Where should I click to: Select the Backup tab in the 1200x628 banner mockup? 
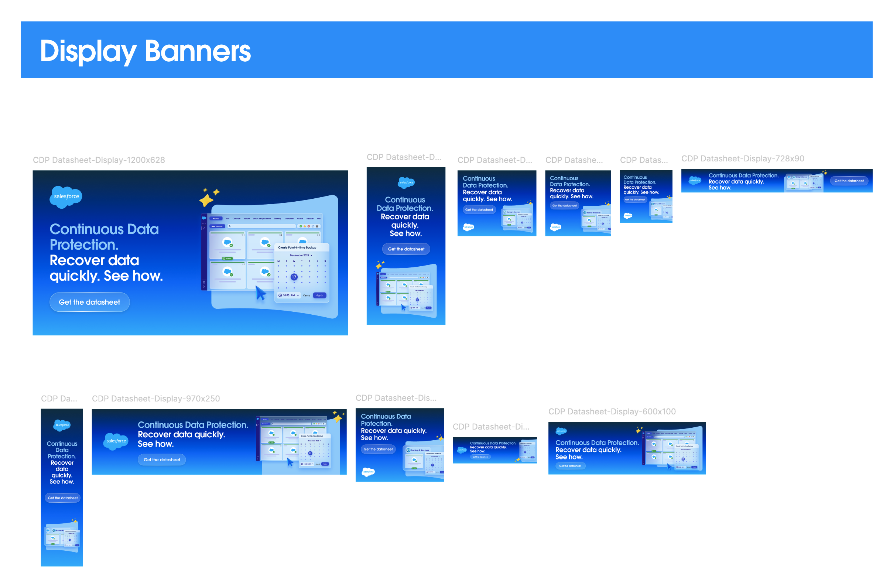(x=216, y=218)
